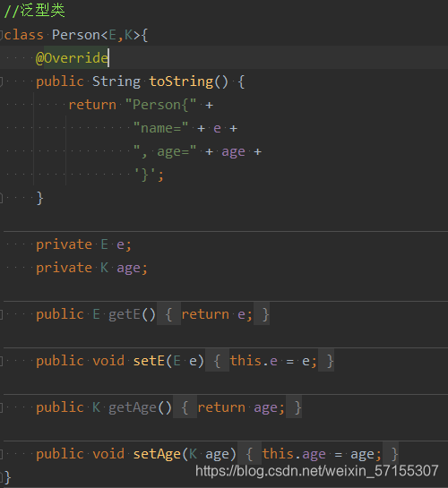The height and width of the screenshot is (488, 448).
Task: Place cursor on the @Override annotation
Action: (73, 58)
